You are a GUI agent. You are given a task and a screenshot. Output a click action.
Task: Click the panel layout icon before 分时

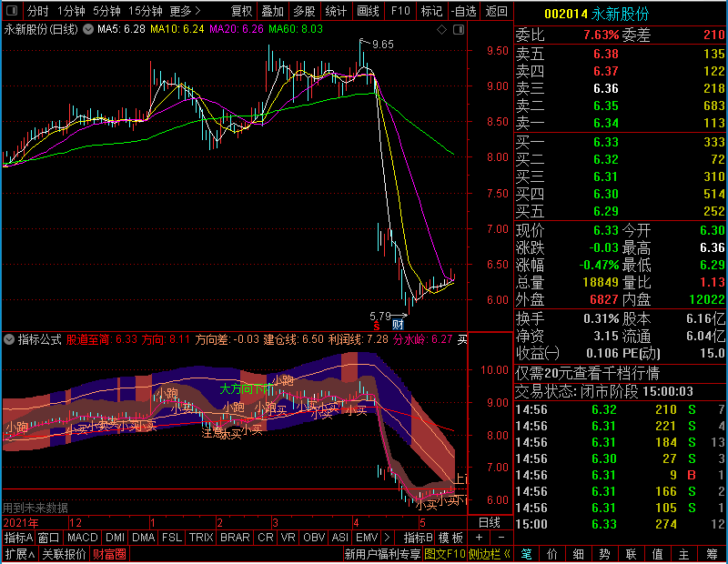12,11
